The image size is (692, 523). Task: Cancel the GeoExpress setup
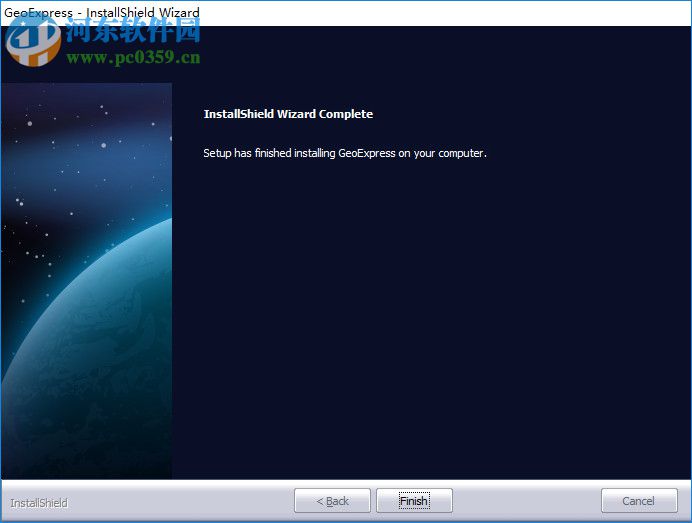(x=639, y=500)
